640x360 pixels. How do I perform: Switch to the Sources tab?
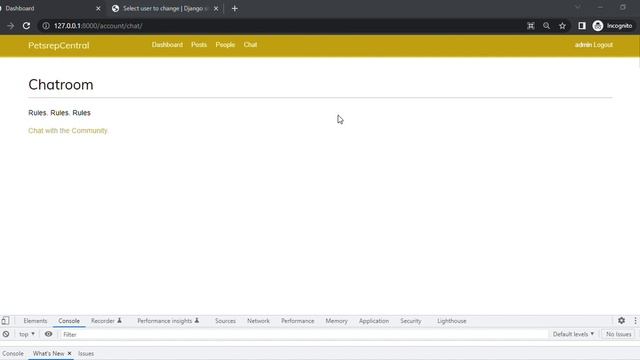(225, 321)
